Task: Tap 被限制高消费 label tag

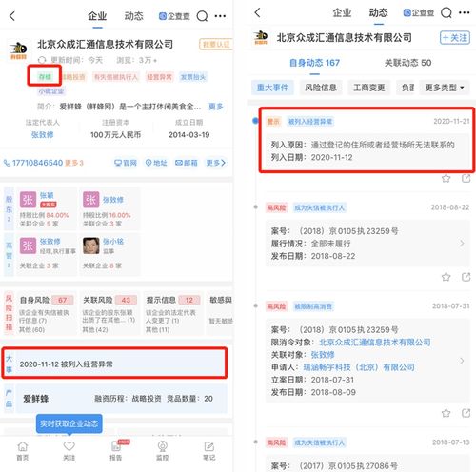Action: tap(313, 306)
